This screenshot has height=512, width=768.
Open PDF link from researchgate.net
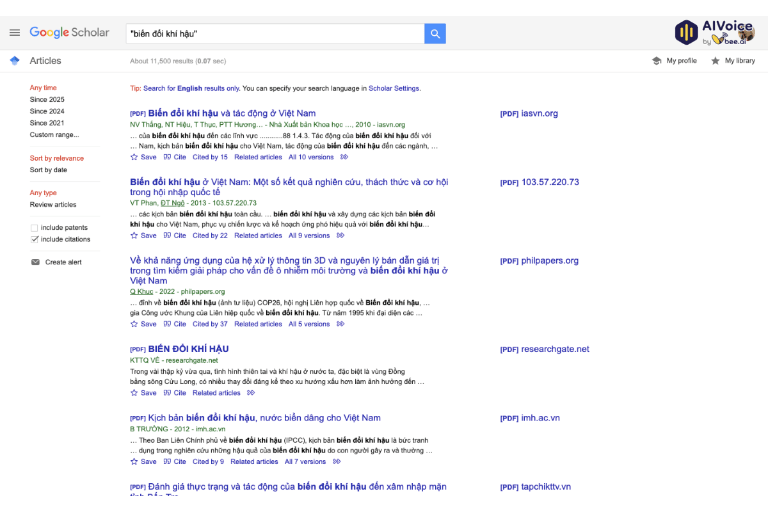545,349
